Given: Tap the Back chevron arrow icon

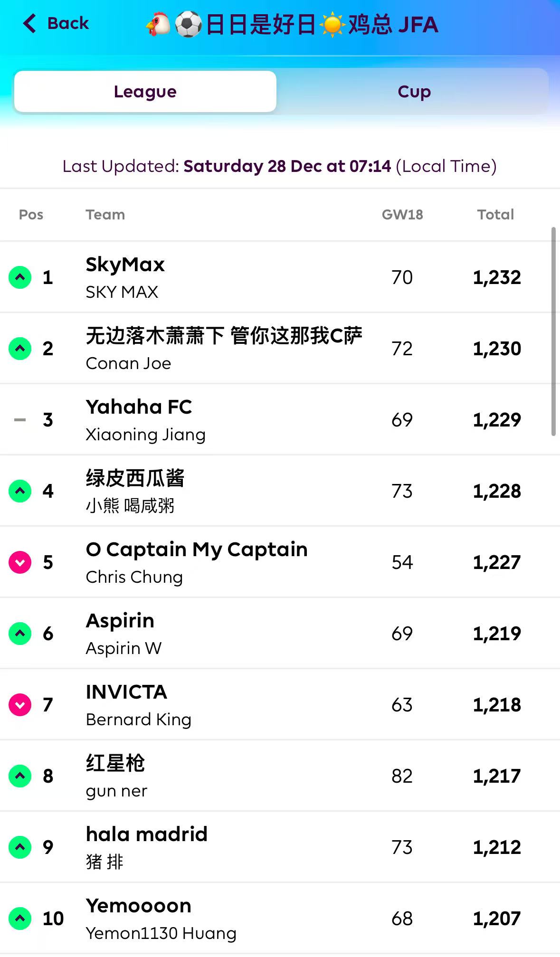Looking at the screenshot, I should [x=29, y=23].
